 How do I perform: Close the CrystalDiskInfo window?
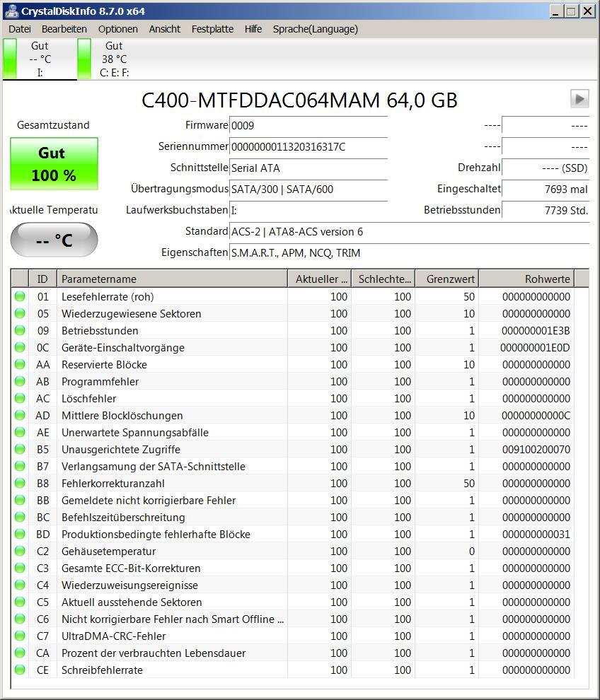tap(587, 11)
